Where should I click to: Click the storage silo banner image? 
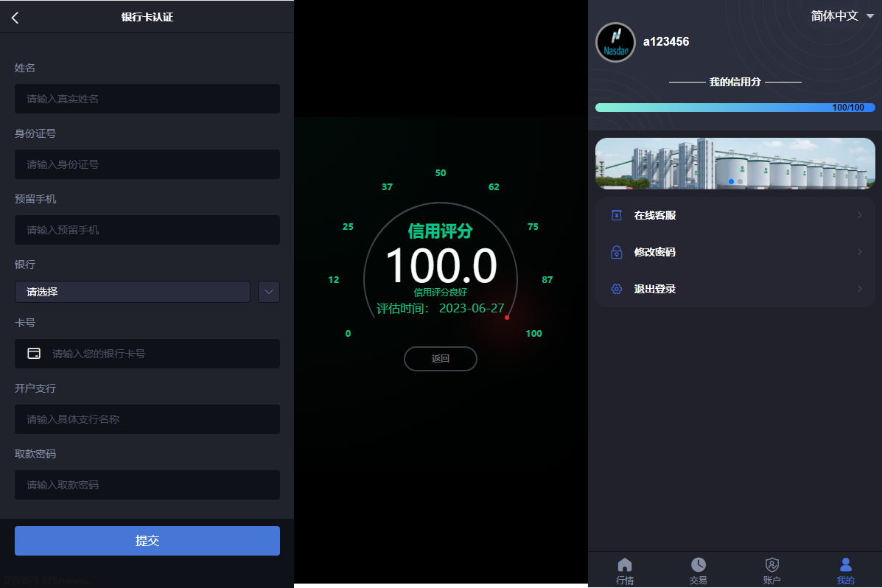click(x=735, y=163)
